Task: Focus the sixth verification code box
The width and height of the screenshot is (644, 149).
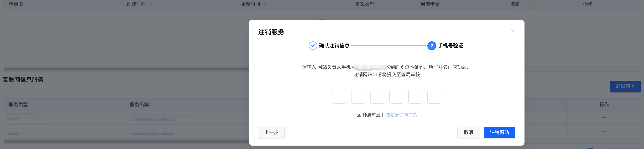Action: (434, 97)
